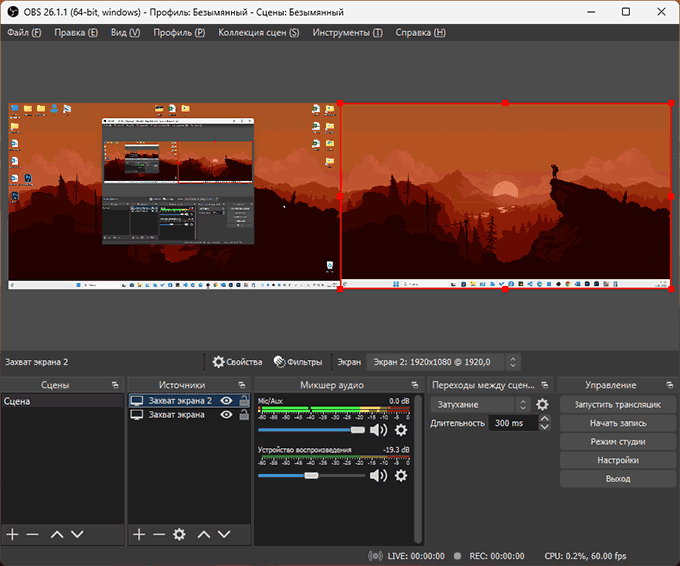The height and width of the screenshot is (566, 680).
Task: Remove scene with minus icon in Scenes panel
Action: click(33, 535)
